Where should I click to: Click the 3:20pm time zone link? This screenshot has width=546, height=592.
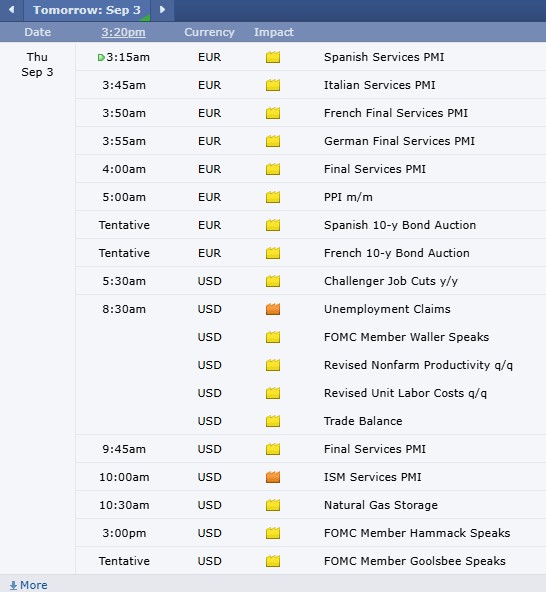coord(123,32)
